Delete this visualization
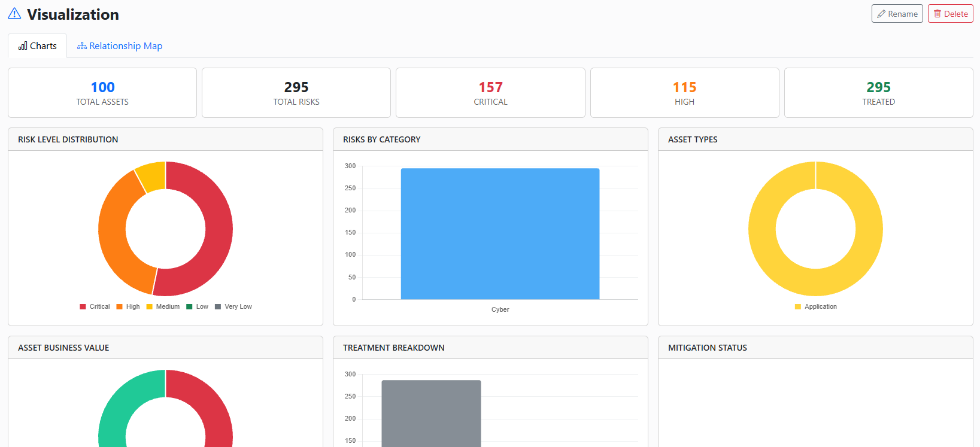Viewport: 980px width, 447px height. pos(950,14)
